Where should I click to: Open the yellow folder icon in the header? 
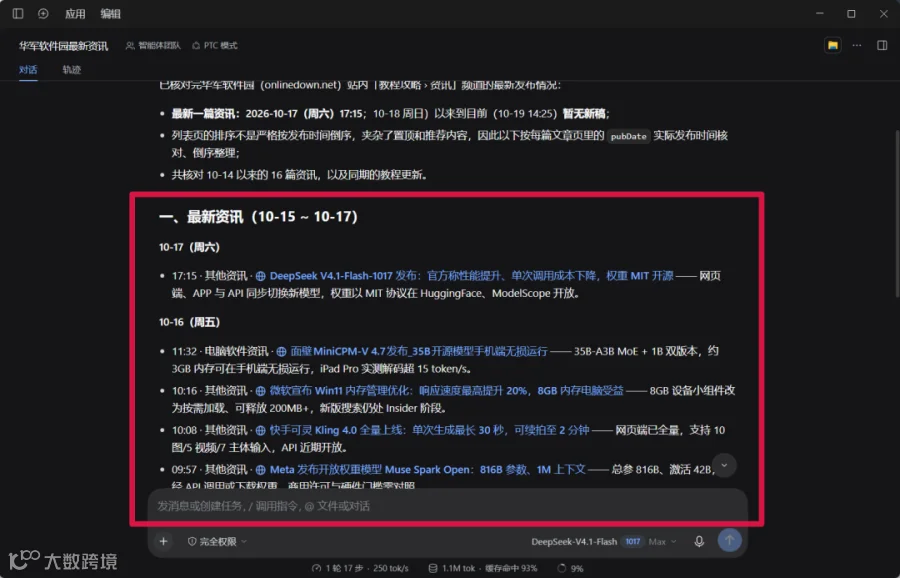click(832, 45)
